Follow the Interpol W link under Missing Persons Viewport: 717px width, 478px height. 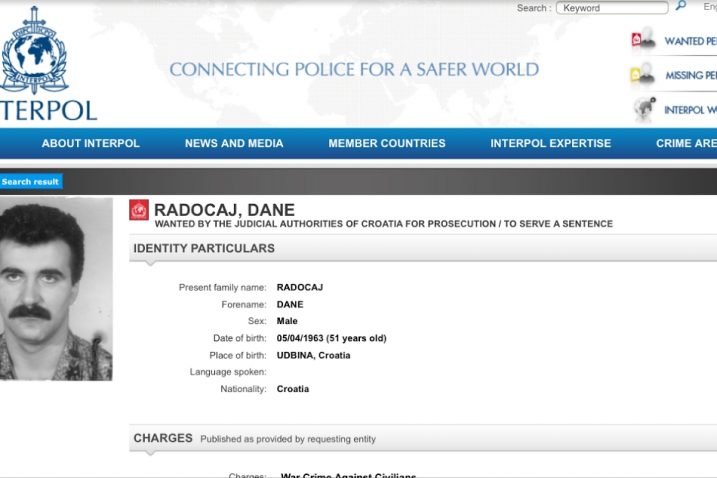tap(690, 110)
